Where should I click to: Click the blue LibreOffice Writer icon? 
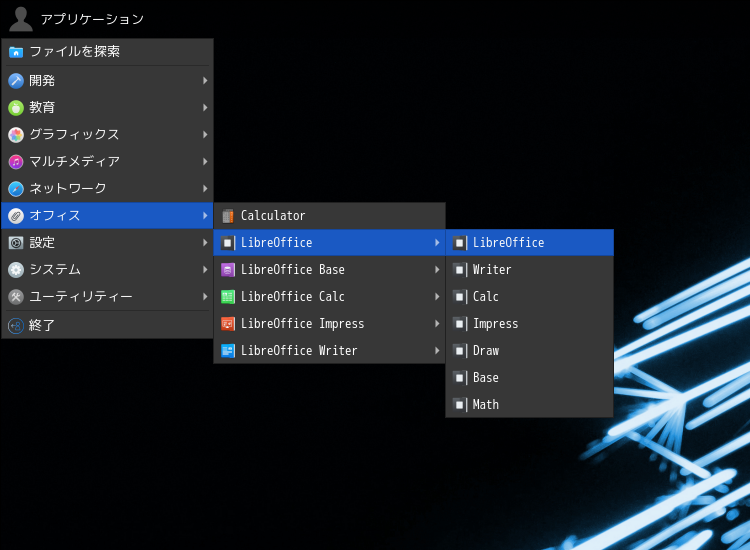[x=228, y=351]
